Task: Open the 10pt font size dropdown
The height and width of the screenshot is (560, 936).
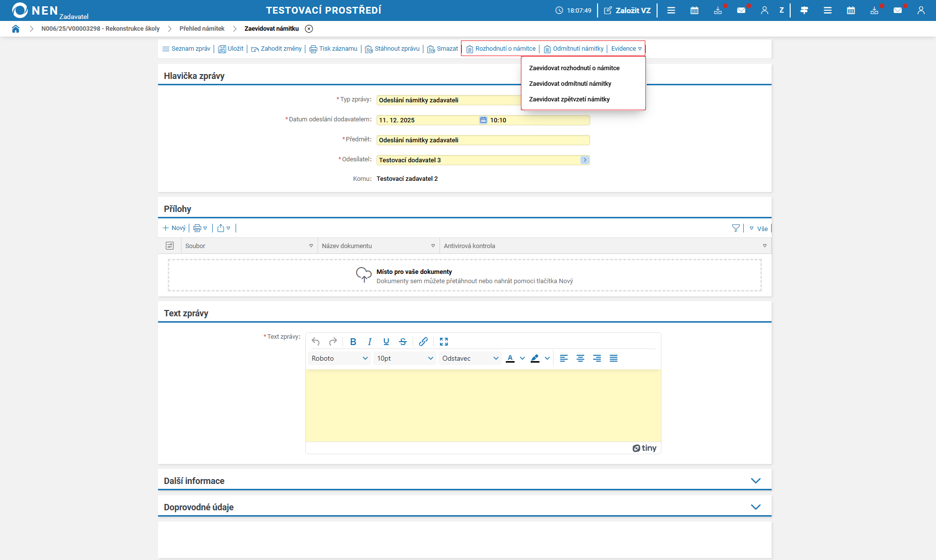Action: click(x=404, y=358)
